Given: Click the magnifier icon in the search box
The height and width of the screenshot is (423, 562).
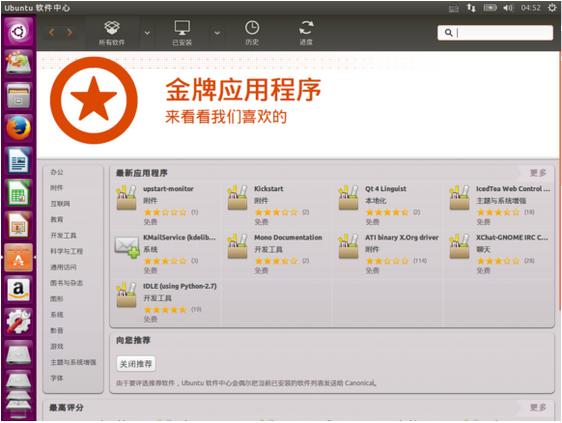Looking at the screenshot, I should (x=448, y=33).
